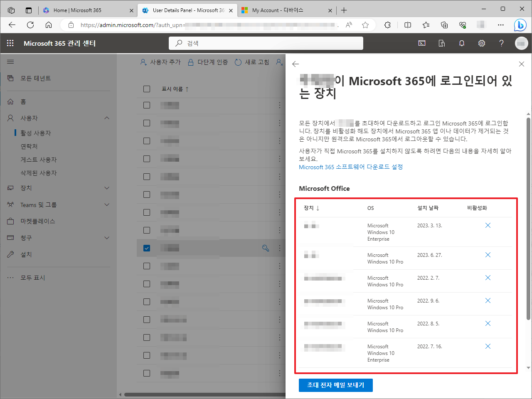
Task: Expand the Teams 및 그룹 section
Action: click(107, 204)
